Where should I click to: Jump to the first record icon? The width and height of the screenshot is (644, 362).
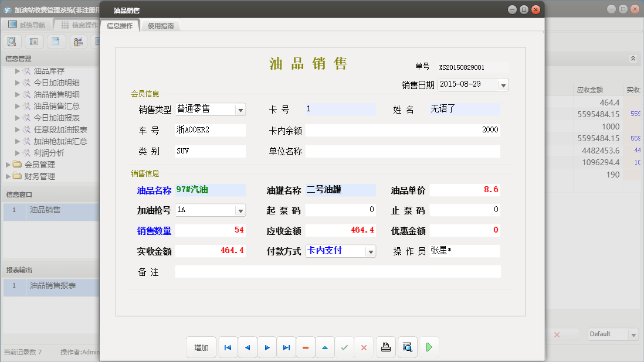(228, 347)
